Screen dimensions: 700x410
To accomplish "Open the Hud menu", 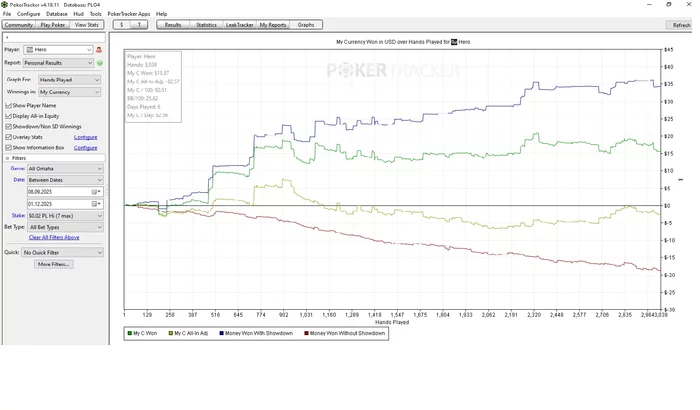I will pyautogui.click(x=79, y=14).
